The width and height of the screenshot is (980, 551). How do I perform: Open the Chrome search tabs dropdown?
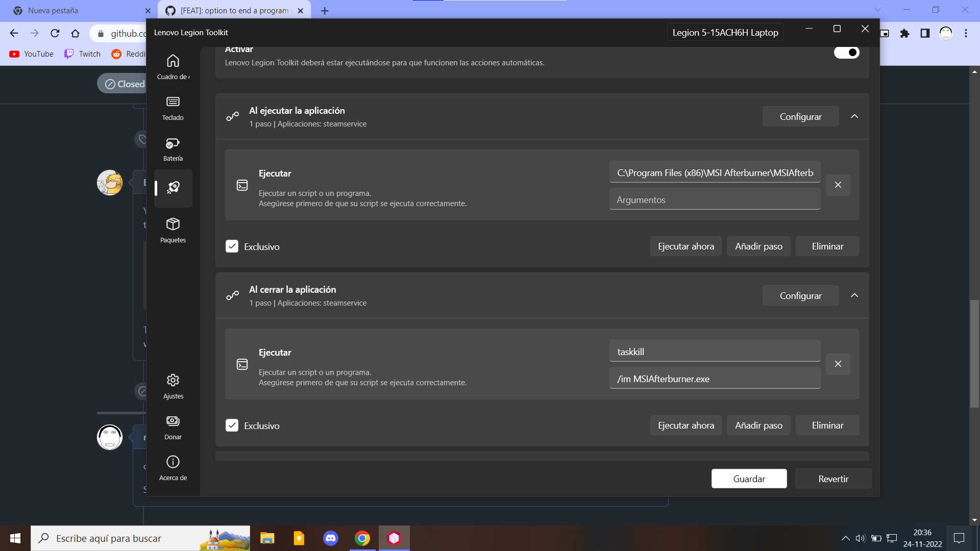coord(877,9)
